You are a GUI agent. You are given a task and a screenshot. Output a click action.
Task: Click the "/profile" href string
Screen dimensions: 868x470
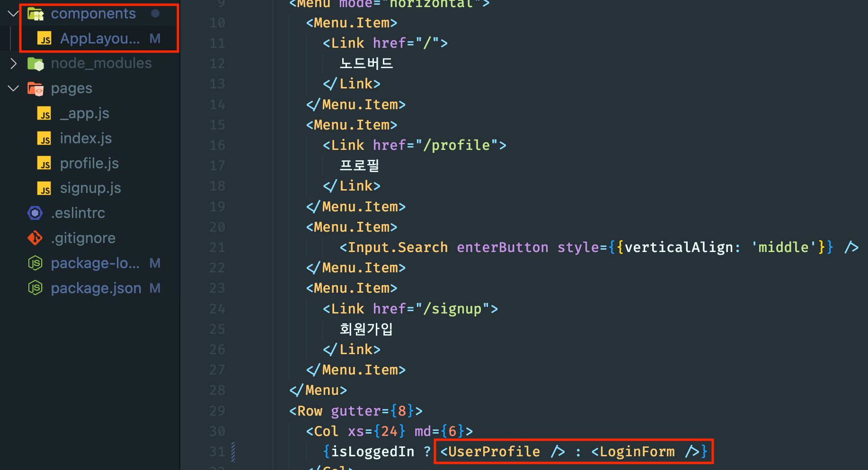[x=456, y=145]
